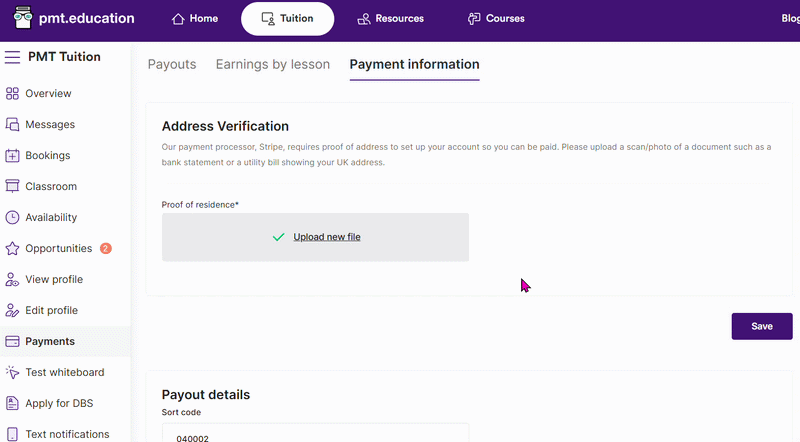Click the pmt.education logo
Viewport: 800px width, 442px height.
(x=74, y=18)
